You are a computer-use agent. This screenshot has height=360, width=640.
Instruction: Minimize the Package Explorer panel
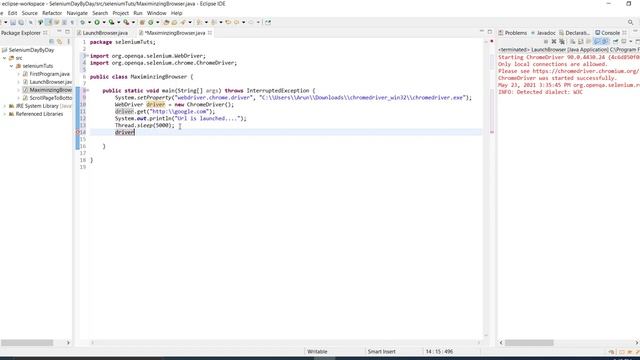pos(59,32)
